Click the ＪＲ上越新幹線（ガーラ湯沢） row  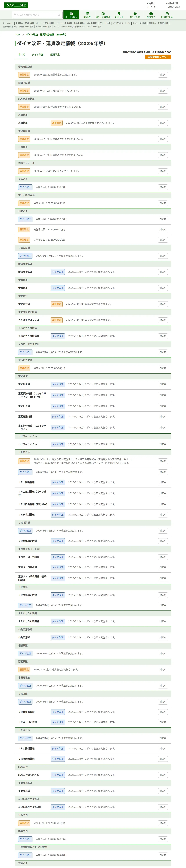coord(93,493)
